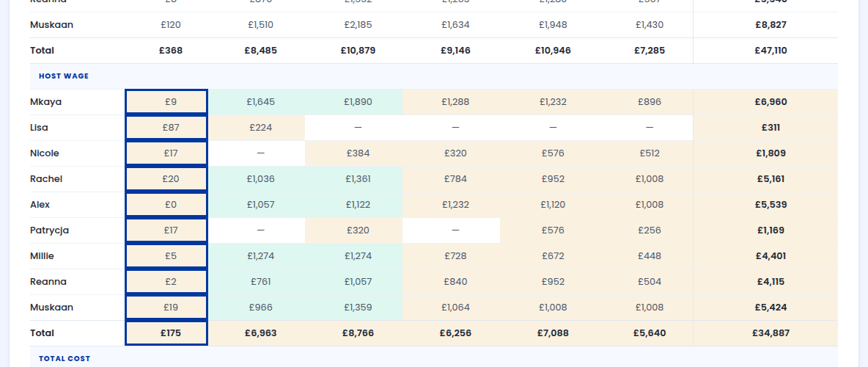
Task: Select the £34,887 grand total cell
Action: [770, 333]
